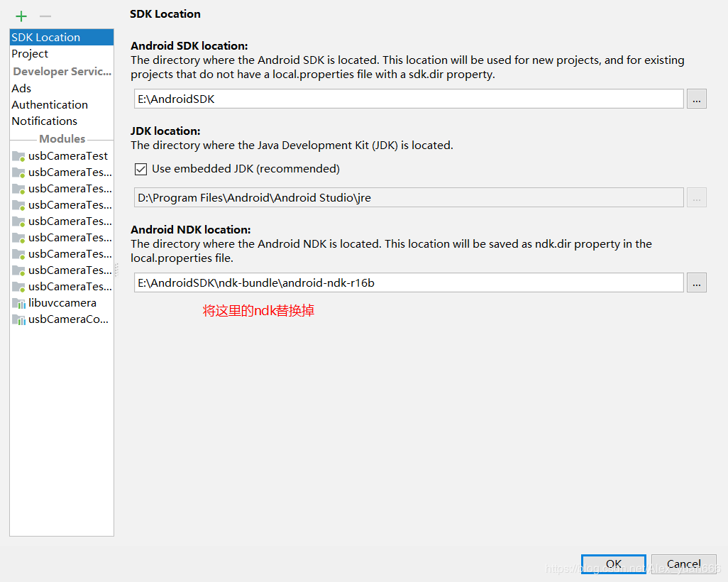Browse for the Android SDK location using the ... button
The width and height of the screenshot is (728, 582).
point(696,99)
